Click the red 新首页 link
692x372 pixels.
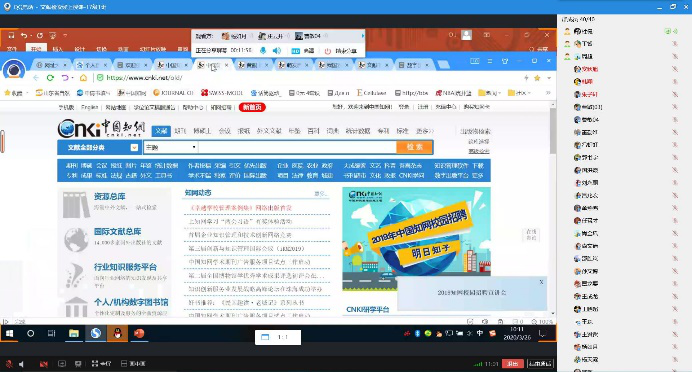tap(252, 107)
